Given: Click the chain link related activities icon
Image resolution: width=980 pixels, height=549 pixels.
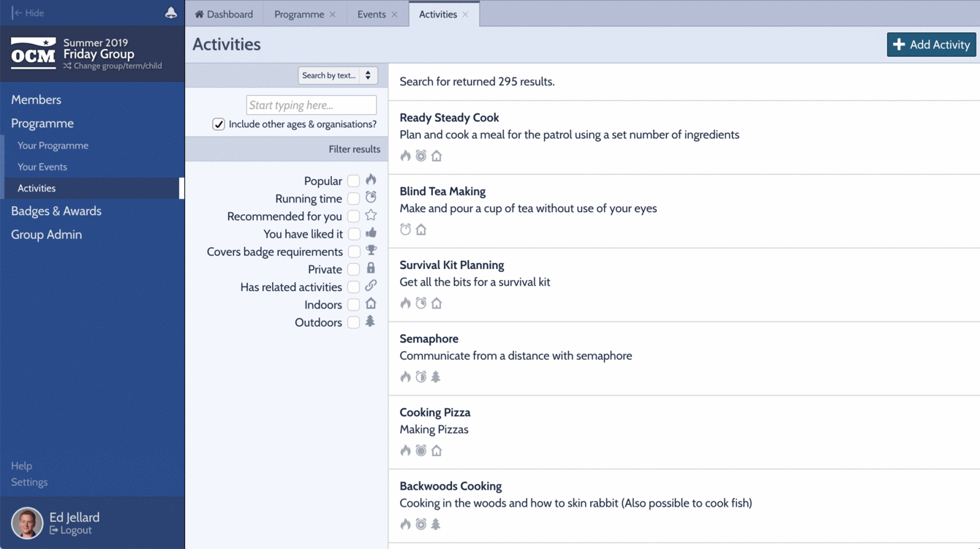Looking at the screenshot, I should (x=371, y=286).
